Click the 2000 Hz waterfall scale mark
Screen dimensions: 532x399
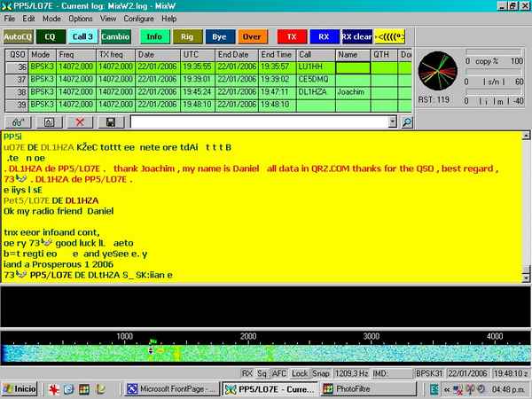click(248, 336)
